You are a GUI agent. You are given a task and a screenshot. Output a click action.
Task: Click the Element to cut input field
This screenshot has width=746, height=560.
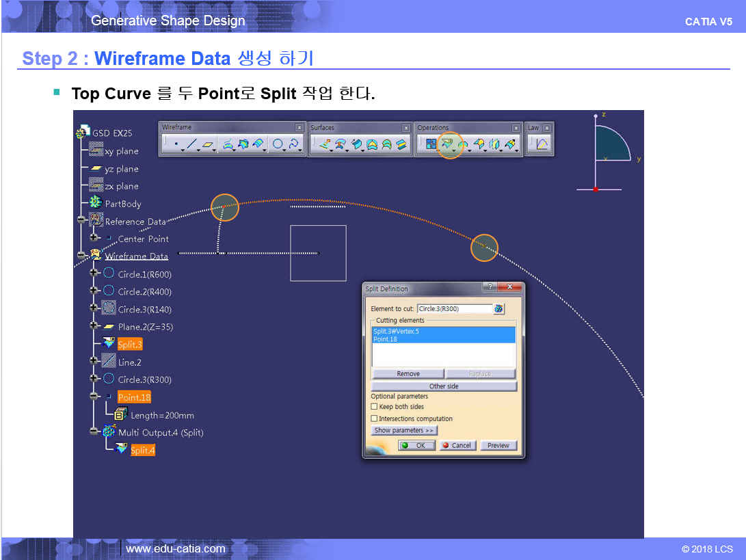453,309
